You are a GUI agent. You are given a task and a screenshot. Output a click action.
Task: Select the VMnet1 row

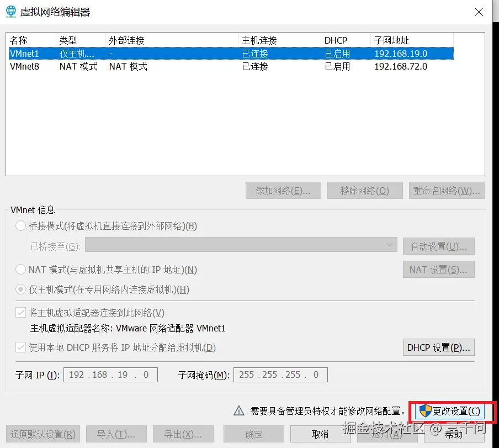click(231, 53)
